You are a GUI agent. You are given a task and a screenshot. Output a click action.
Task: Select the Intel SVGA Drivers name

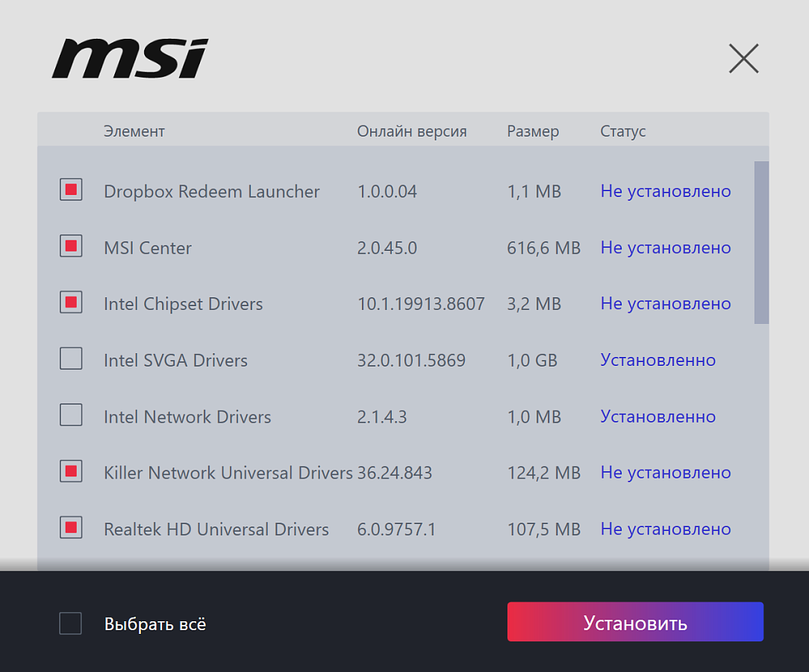tap(175, 360)
